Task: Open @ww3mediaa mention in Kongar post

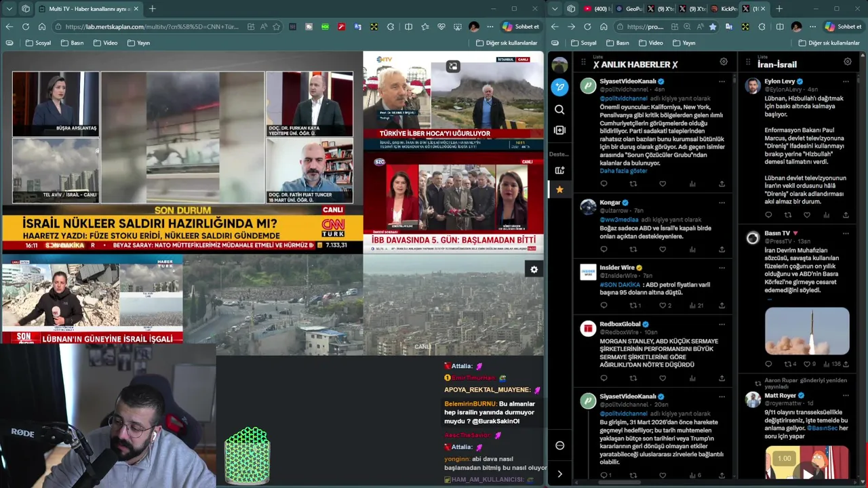Action: pos(618,220)
